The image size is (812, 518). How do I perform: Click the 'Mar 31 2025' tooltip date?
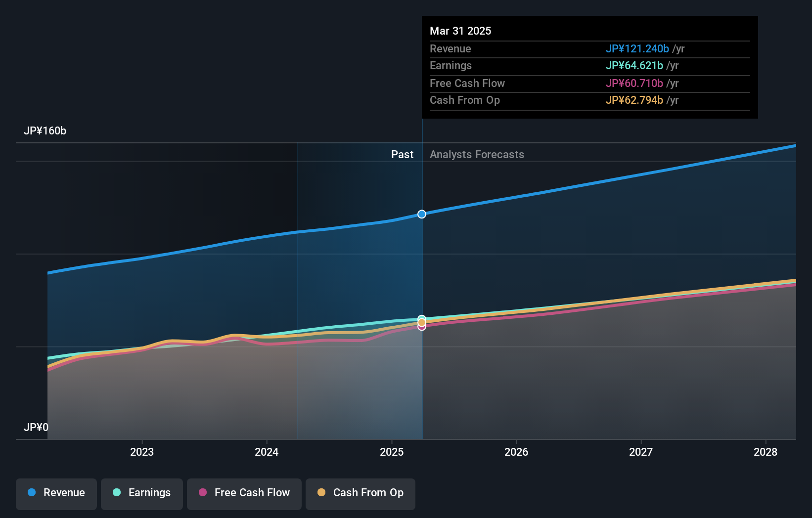(x=460, y=31)
